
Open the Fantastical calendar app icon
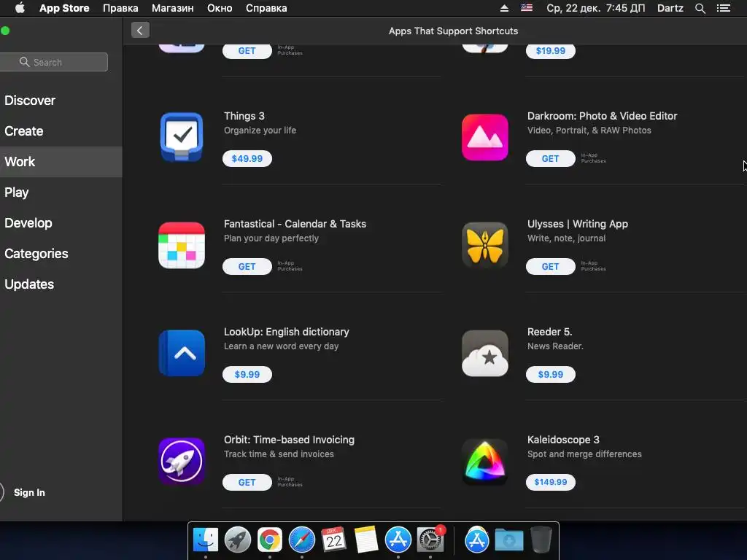point(182,245)
